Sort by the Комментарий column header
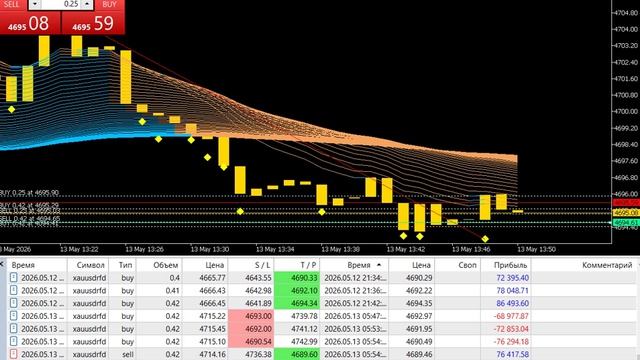This screenshot has width=640, height=360. (585, 265)
